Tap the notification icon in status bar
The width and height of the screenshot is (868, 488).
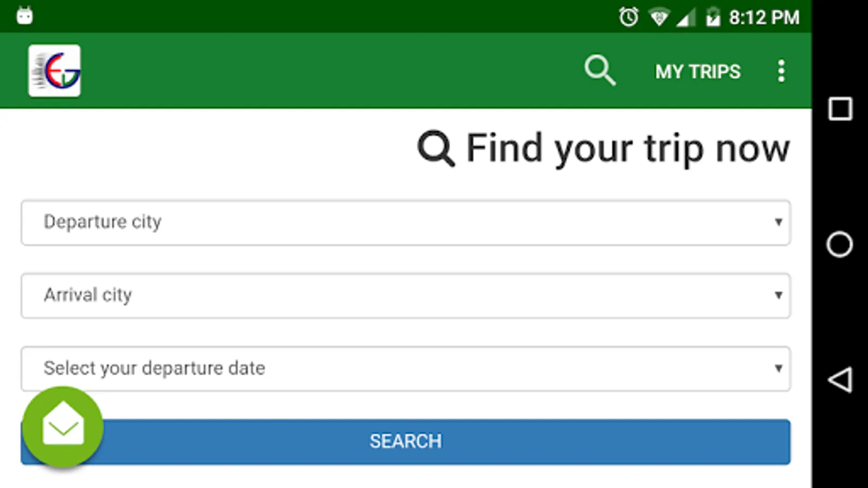24,15
